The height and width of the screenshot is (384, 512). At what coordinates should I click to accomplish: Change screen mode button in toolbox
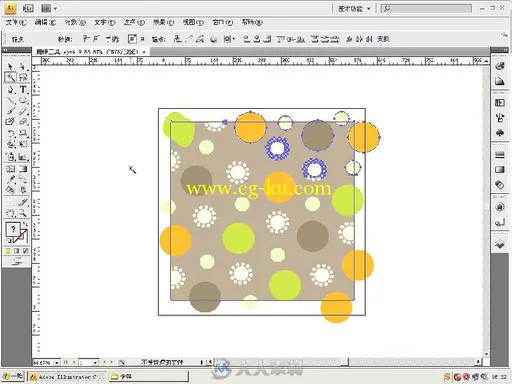(17, 261)
